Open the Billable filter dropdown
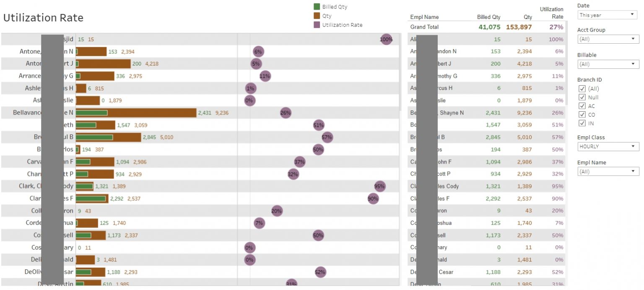Screen dimensions: 644x290 click(608, 64)
